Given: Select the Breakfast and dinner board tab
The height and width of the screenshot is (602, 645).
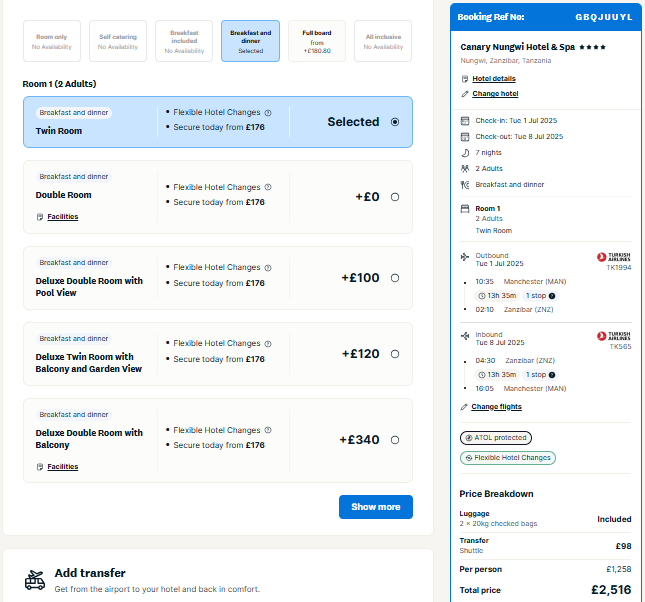Looking at the screenshot, I should coord(251,41).
